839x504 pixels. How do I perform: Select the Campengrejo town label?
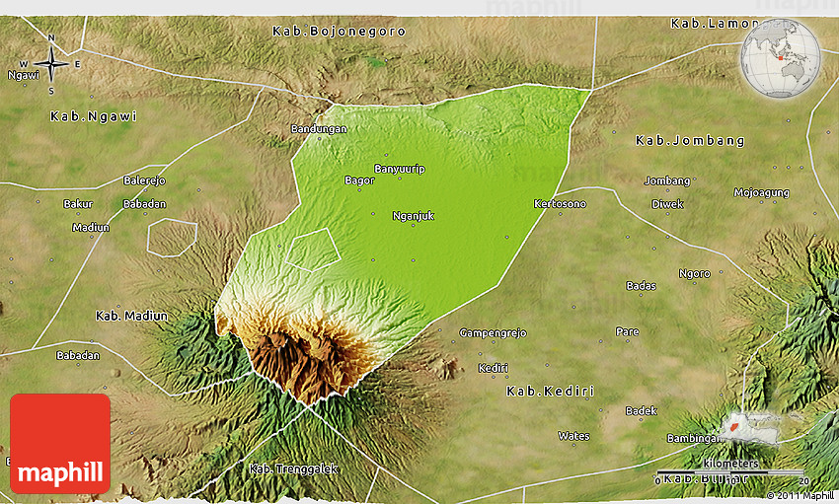tap(493, 333)
